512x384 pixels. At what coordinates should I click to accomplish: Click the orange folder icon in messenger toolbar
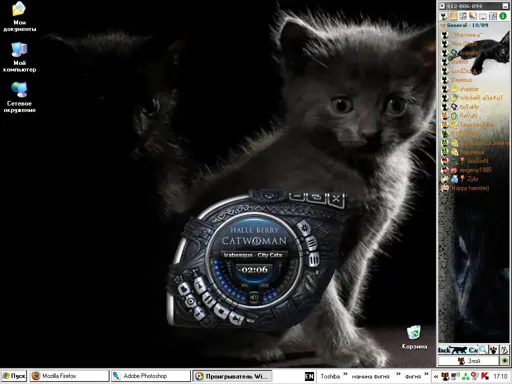pyautogui.click(x=453, y=16)
